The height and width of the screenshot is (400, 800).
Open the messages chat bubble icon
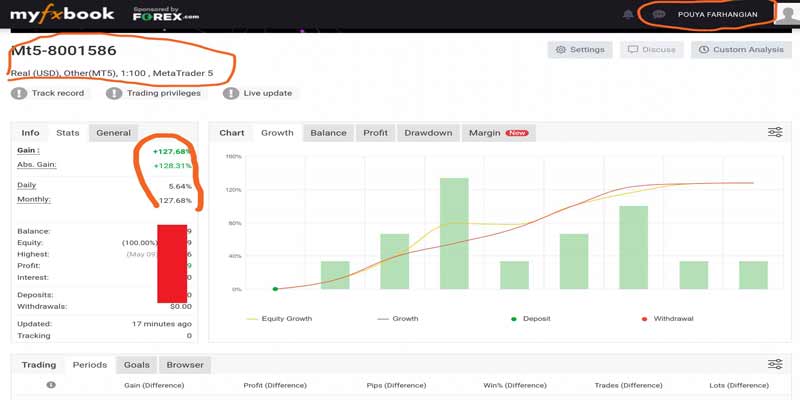pos(659,15)
